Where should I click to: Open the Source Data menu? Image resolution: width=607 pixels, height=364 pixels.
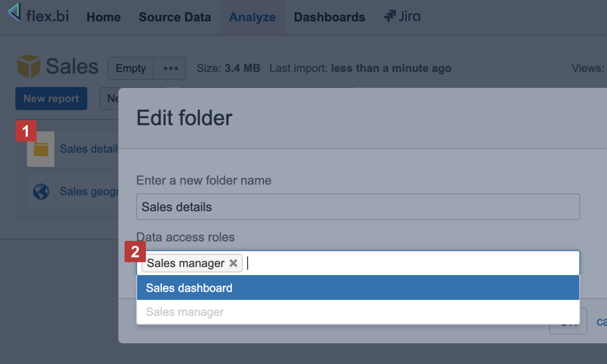(x=175, y=17)
